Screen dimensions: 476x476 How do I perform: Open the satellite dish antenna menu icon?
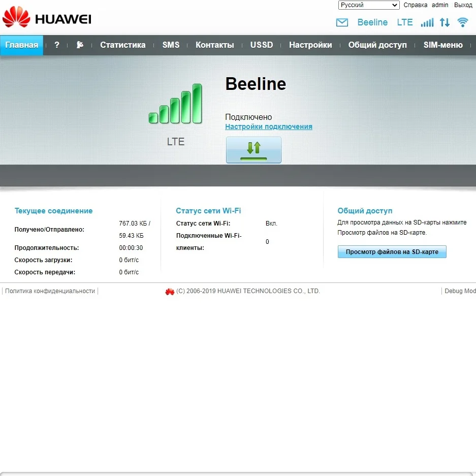pos(80,45)
